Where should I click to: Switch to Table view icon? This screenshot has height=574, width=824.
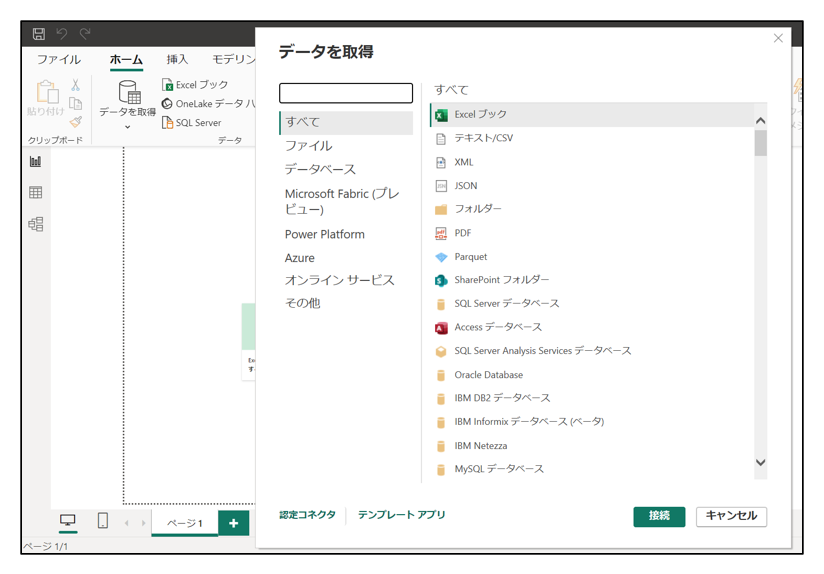coord(36,192)
